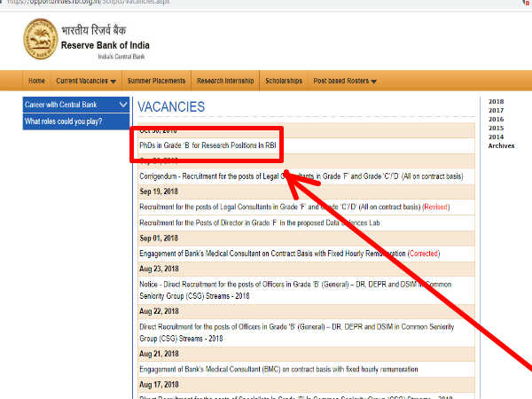
Task: Click the Aug 23, 2018 date heading
Action: (159, 269)
